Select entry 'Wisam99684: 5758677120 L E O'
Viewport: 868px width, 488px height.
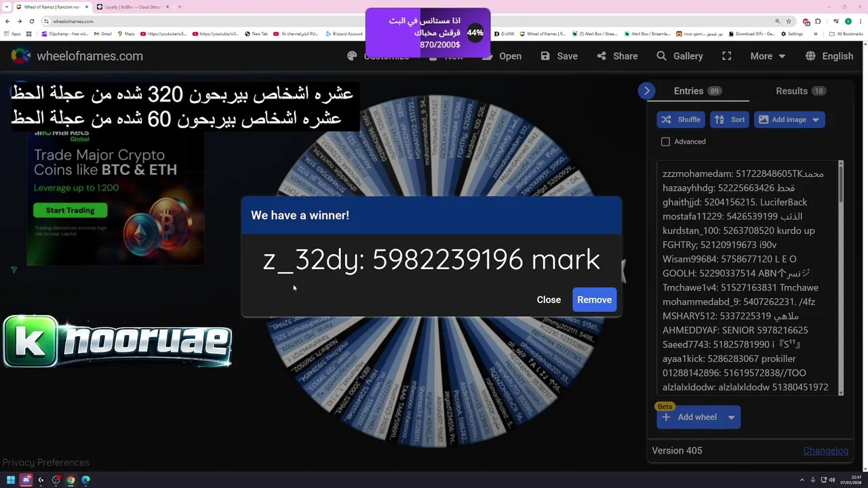click(x=729, y=259)
